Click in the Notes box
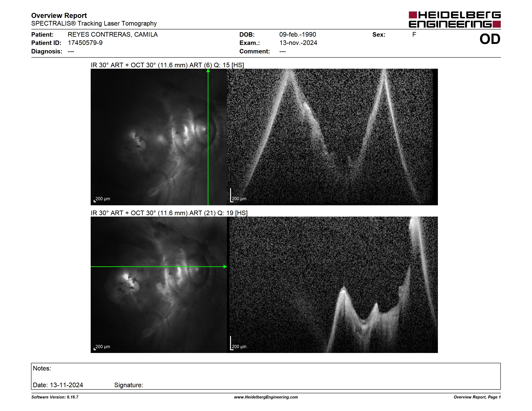The height and width of the screenshot is (411, 532). pos(266,376)
